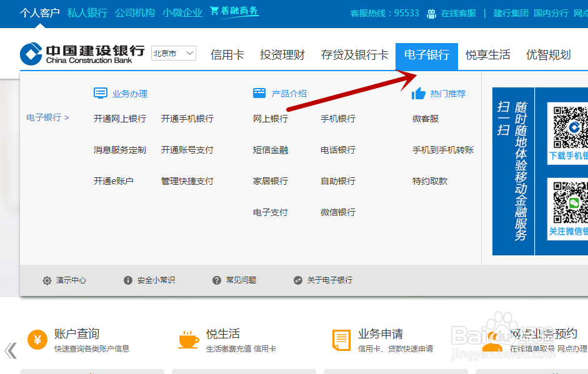The width and height of the screenshot is (588, 374).
Task: Click the 关于电子银行 footer link
Action: pyautogui.click(x=330, y=280)
